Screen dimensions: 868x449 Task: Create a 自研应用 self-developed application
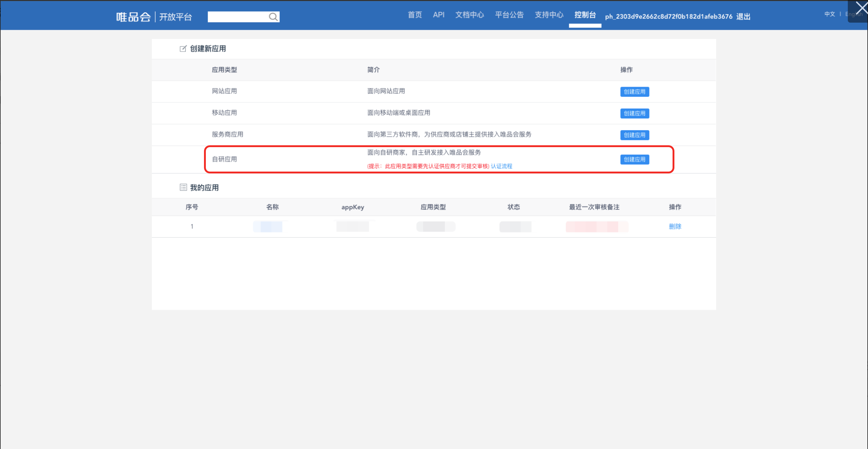(x=635, y=159)
